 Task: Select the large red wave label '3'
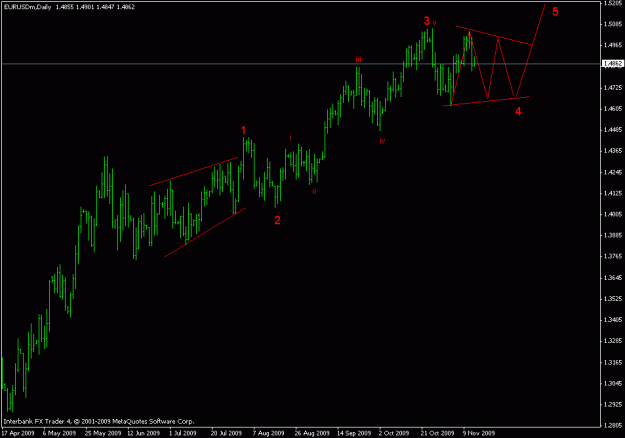[427, 21]
